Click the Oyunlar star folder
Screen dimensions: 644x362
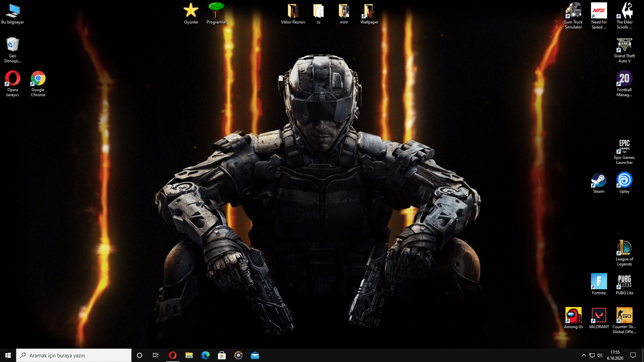(191, 11)
